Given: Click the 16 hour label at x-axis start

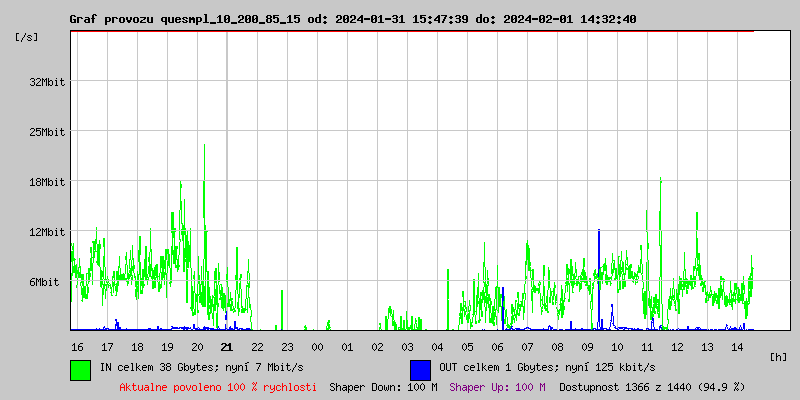Looking at the screenshot, I should 77,346.
